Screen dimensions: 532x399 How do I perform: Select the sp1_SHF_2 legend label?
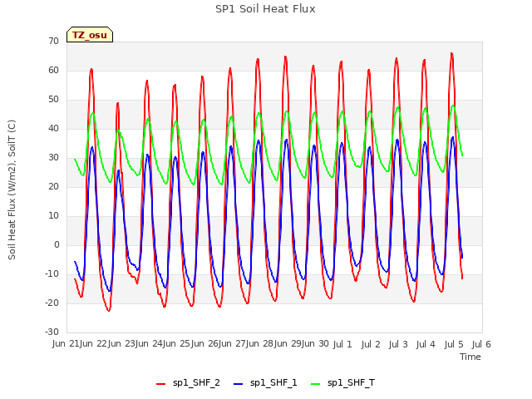point(196,382)
